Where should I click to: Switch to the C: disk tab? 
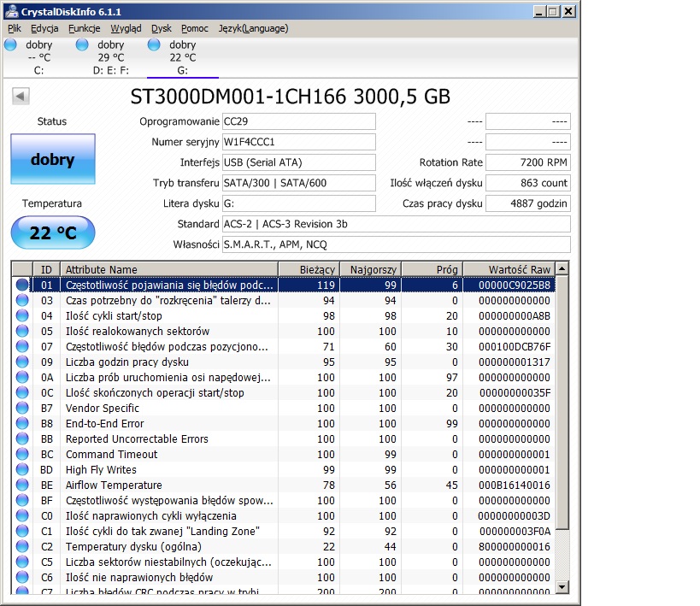[38, 57]
